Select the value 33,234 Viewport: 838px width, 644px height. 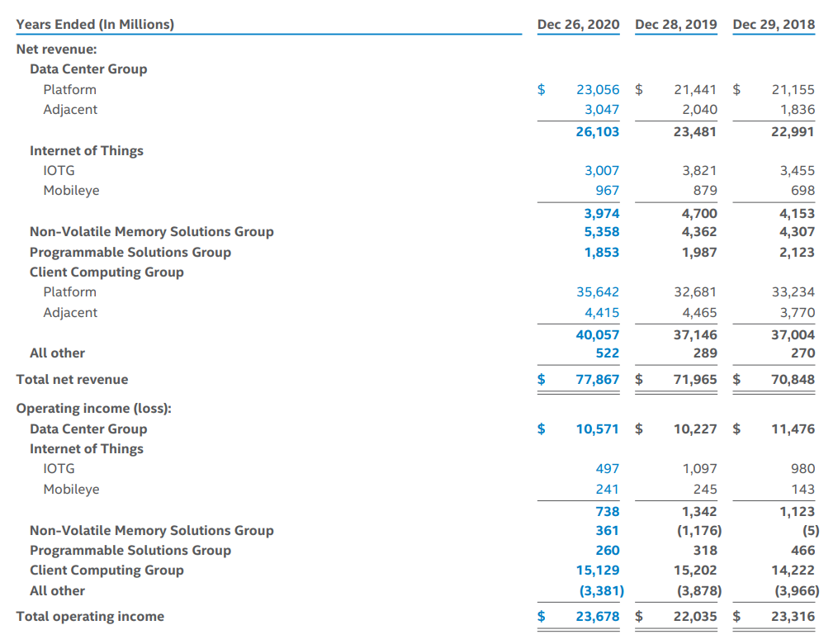tap(793, 292)
